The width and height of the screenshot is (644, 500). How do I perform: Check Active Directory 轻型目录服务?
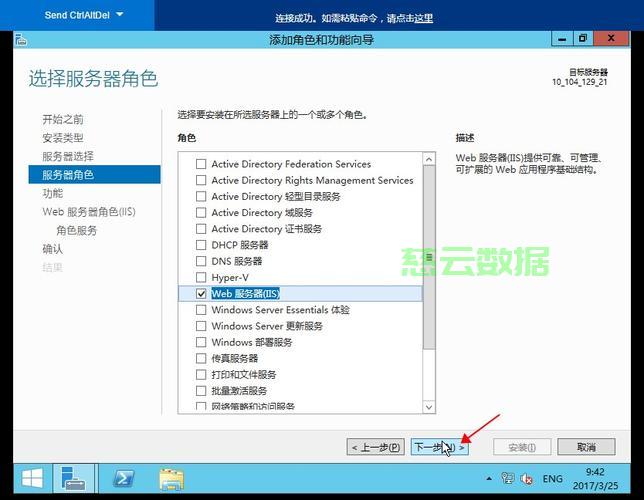pos(201,196)
